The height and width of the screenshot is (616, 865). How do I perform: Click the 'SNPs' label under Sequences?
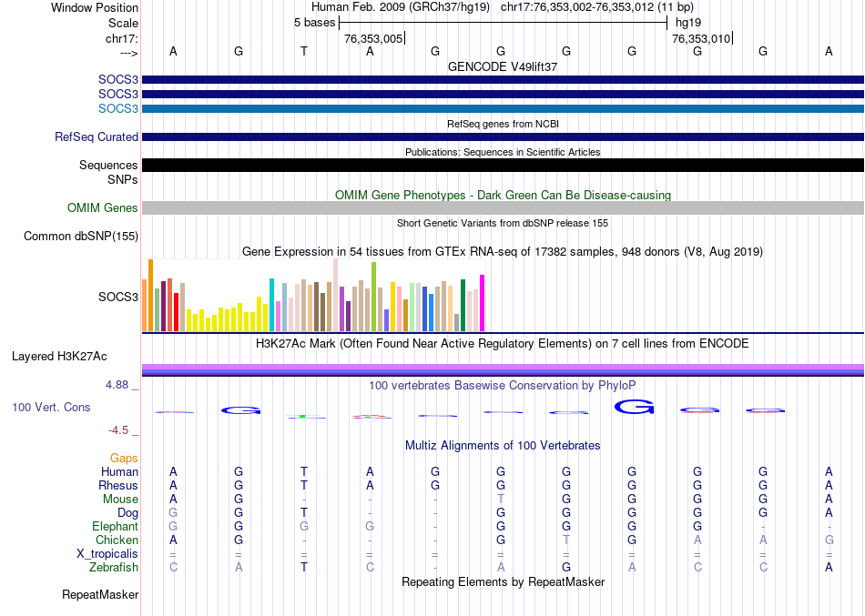[123, 180]
